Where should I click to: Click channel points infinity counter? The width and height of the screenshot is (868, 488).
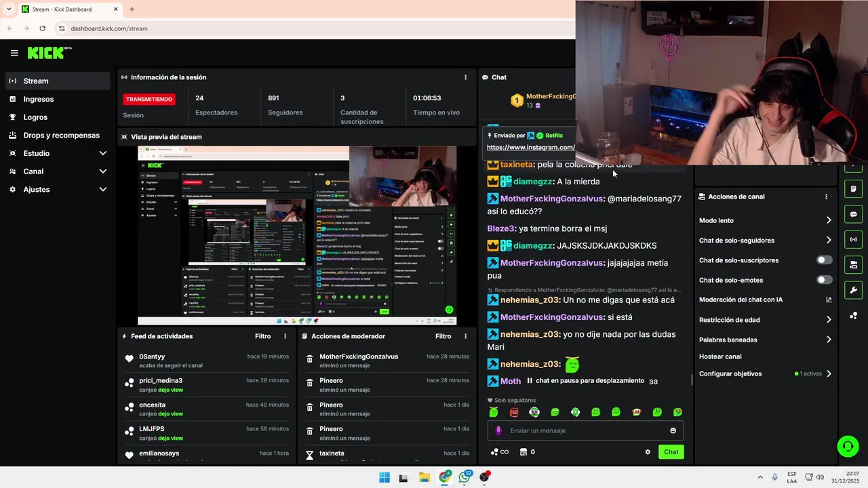pyautogui.click(x=499, y=452)
